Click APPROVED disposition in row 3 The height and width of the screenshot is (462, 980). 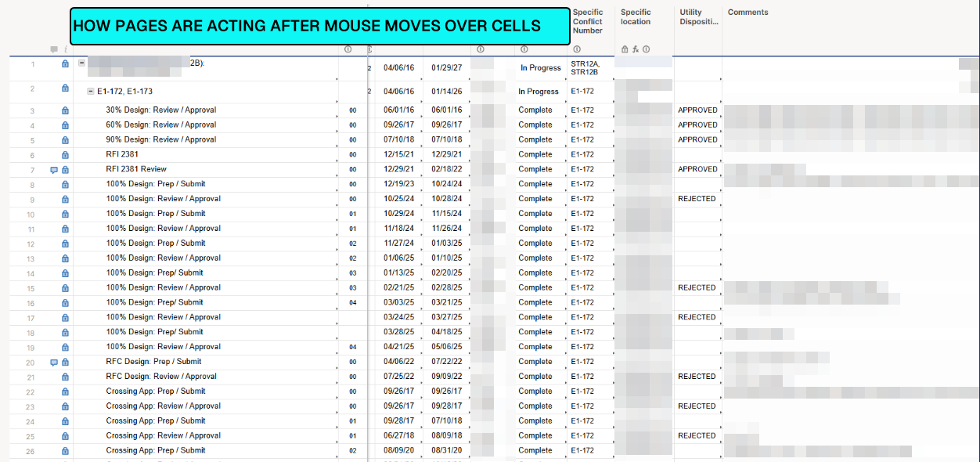697,110
